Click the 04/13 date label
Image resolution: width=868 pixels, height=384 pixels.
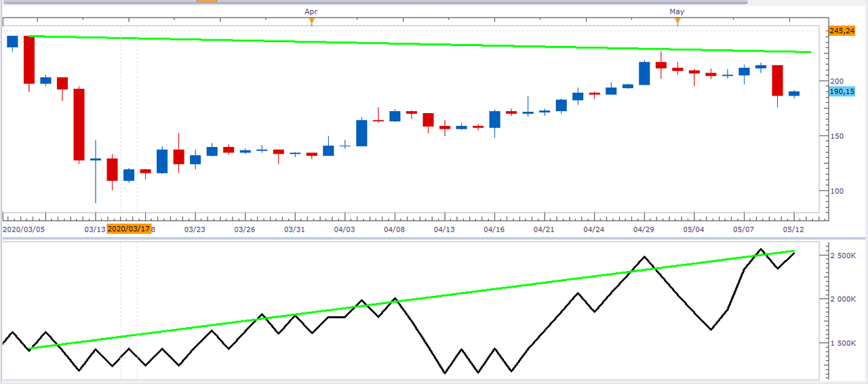[x=444, y=230]
